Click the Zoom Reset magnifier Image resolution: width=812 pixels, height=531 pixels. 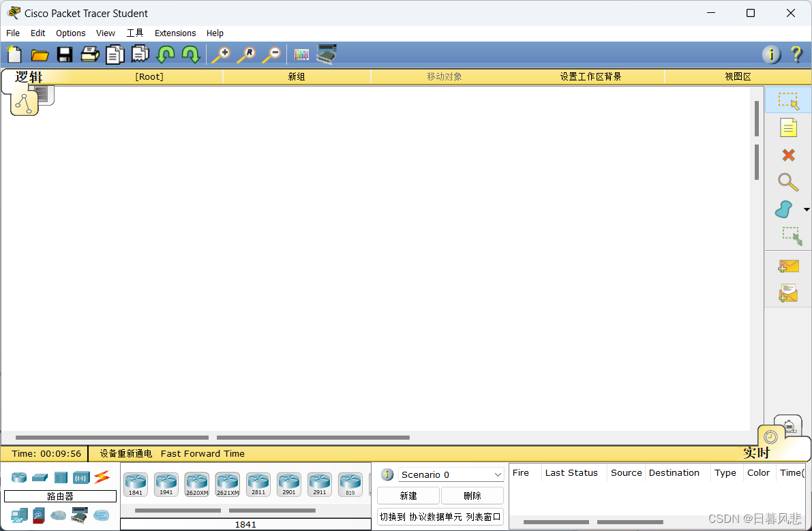point(247,55)
